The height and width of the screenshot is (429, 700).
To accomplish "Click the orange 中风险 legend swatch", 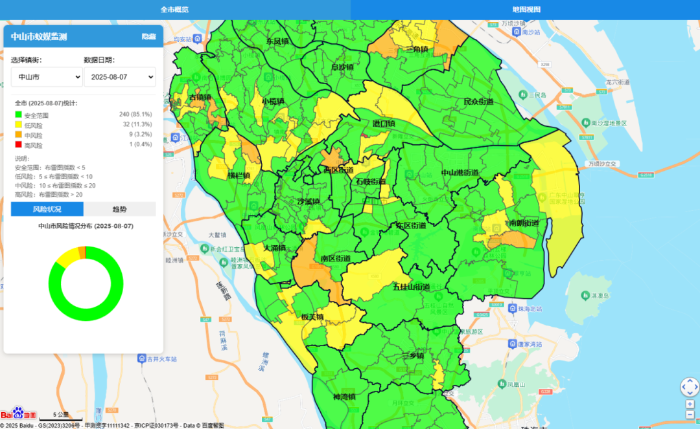I will click(x=18, y=134).
